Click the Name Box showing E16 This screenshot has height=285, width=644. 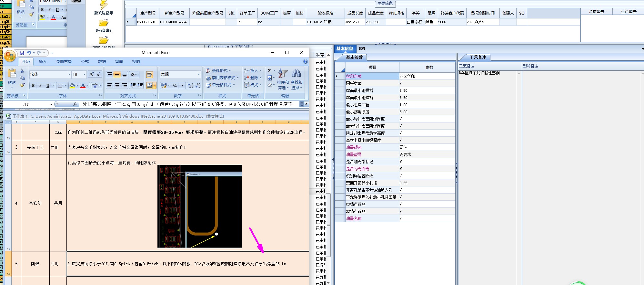click(x=25, y=104)
